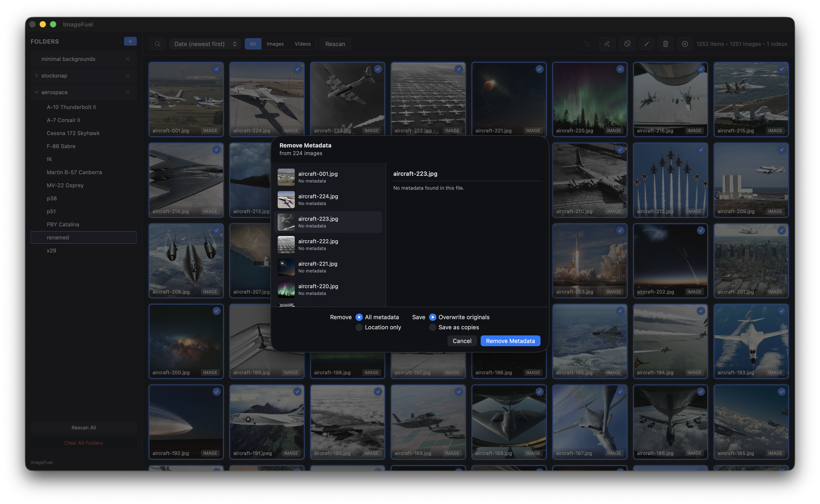
Task: Open the aircraft-203.jpg rocket launch thumbnail
Action: point(590,261)
